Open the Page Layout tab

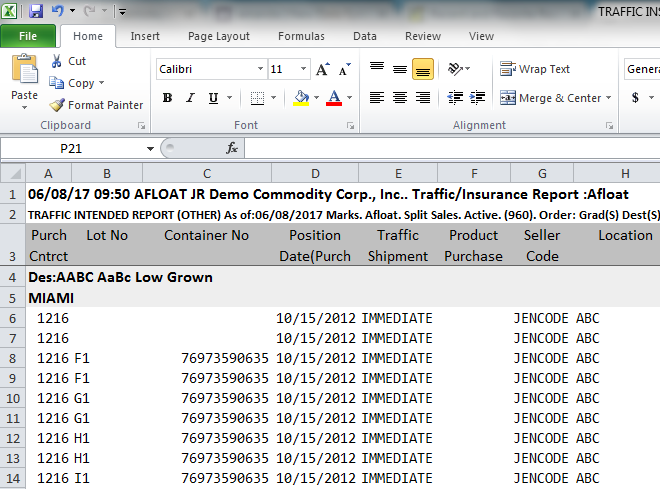(x=219, y=36)
